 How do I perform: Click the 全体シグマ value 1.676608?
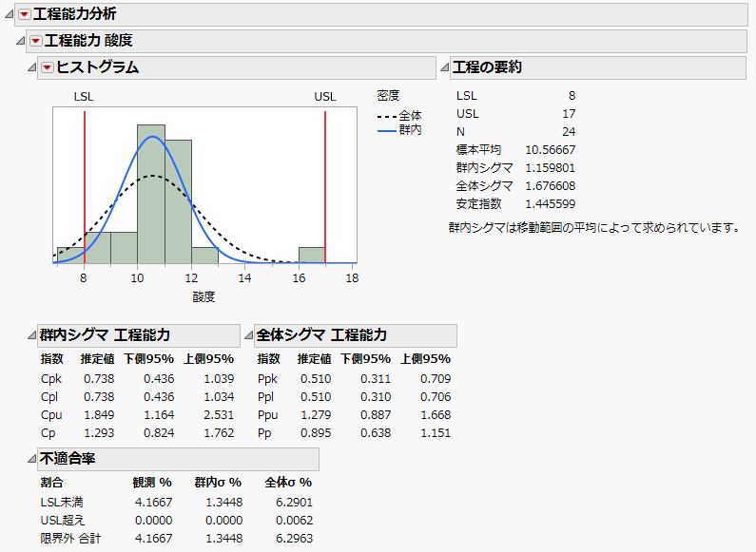551,186
